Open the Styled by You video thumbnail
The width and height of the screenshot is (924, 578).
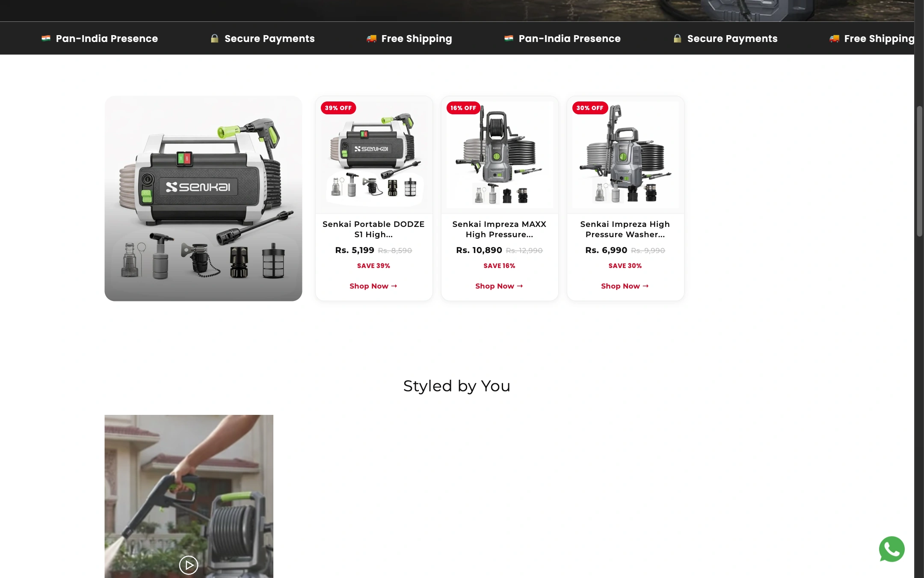point(189,496)
